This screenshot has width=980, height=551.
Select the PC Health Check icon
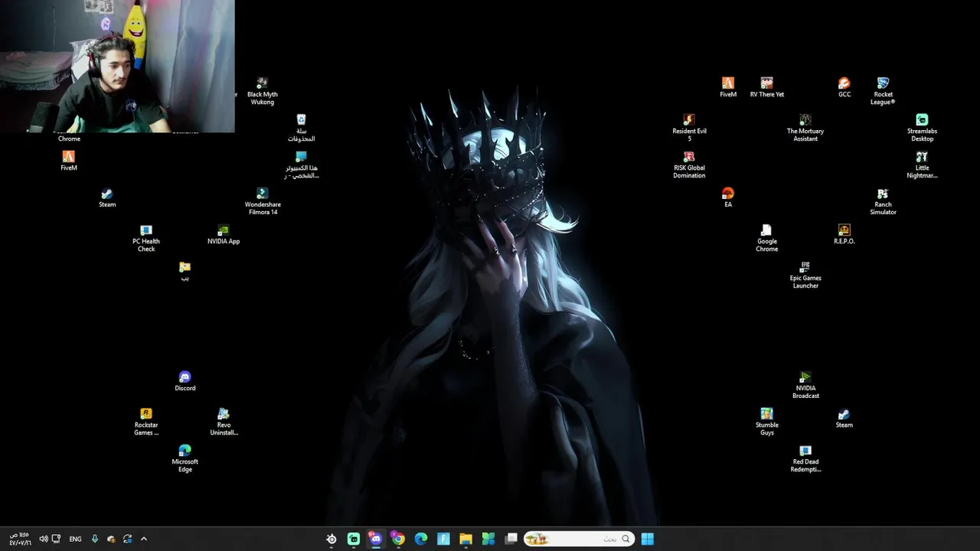(146, 238)
